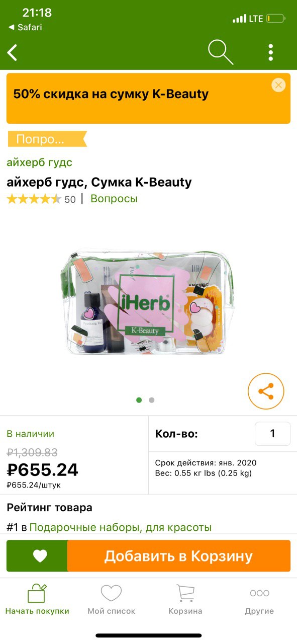Open the Другие tab
Screen dimensions: 297x644
click(259, 599)
